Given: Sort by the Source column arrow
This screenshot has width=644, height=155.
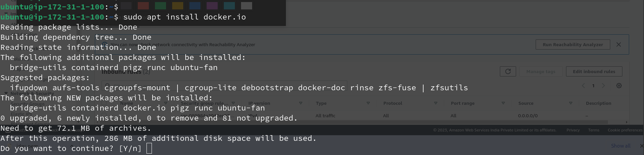Looking at the screenshot, I should pyautogui.click(x=571, y=103).
